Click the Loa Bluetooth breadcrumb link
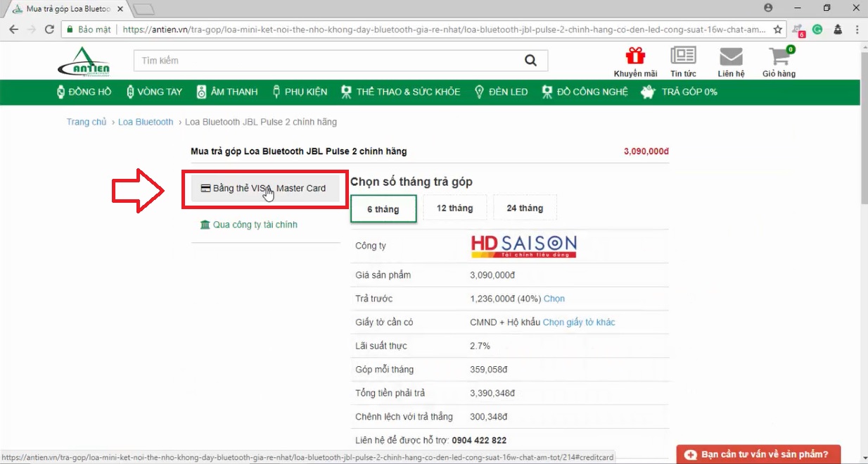 pos(146,122)
